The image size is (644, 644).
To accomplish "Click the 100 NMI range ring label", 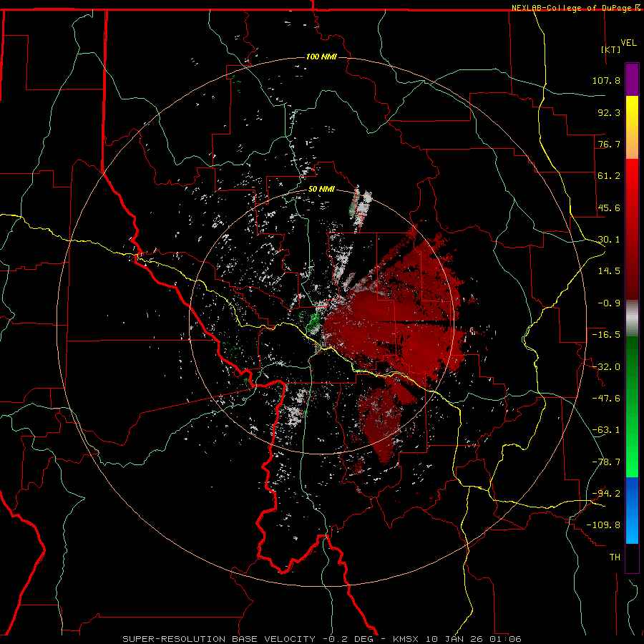I will [321, 57].
